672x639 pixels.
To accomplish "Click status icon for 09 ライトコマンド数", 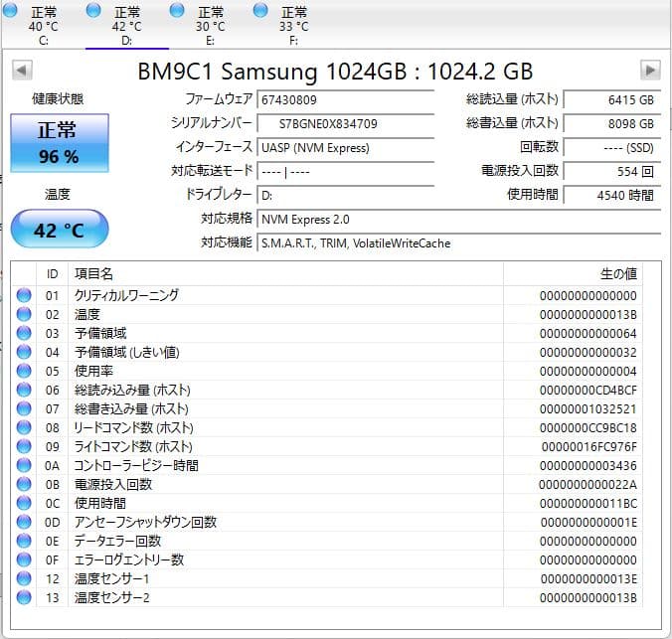I will pos(24,446).
